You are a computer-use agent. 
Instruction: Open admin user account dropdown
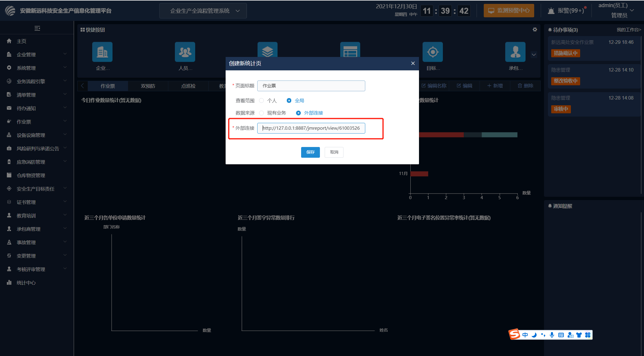pyautogui.click(x=616, y=10)
